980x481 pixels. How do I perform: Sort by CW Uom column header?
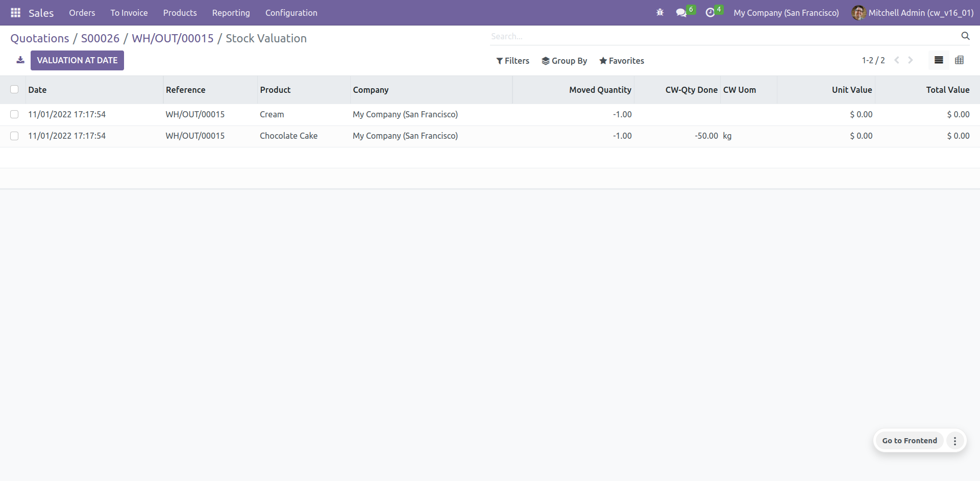749,90
